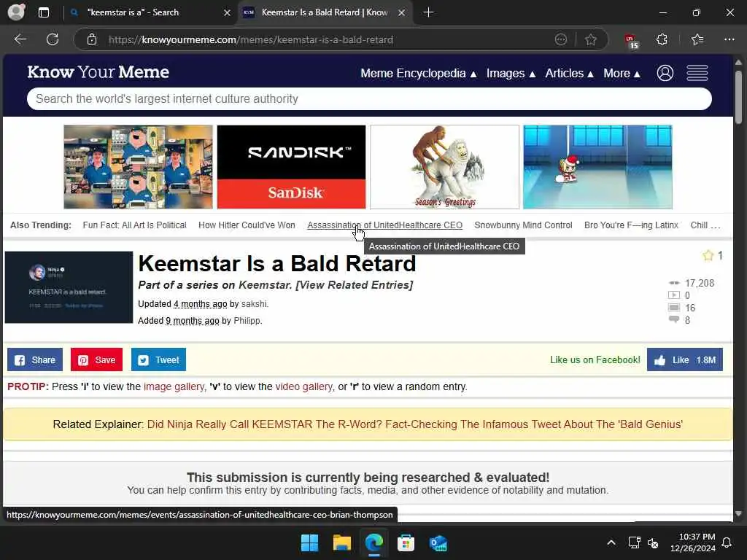This screenshot has width=747, height=560.
Task: Open the hamburger menu icon
Action: point(697,73)
